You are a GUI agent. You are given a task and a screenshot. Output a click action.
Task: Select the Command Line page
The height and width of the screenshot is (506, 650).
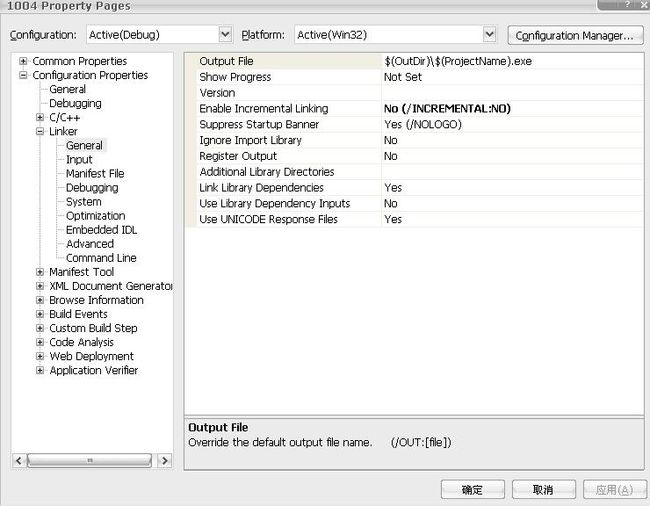click(101, 258)
